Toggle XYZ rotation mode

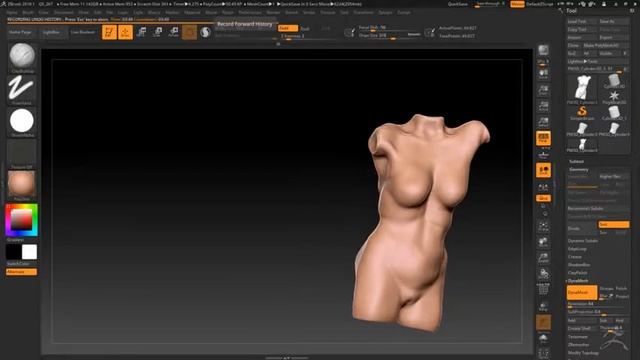(x=543, y=198)
